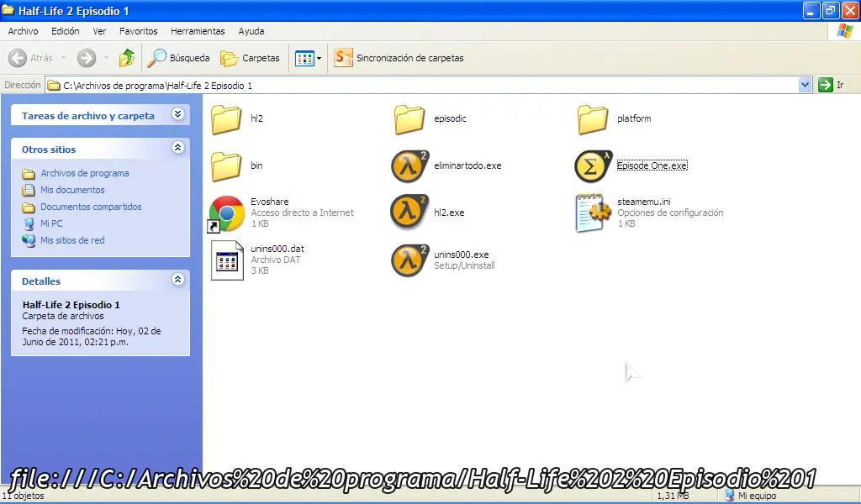Screen dimensions: 861x504
Task: Select eliminartodo.exe file icon
Action: (x=409, y=166)
